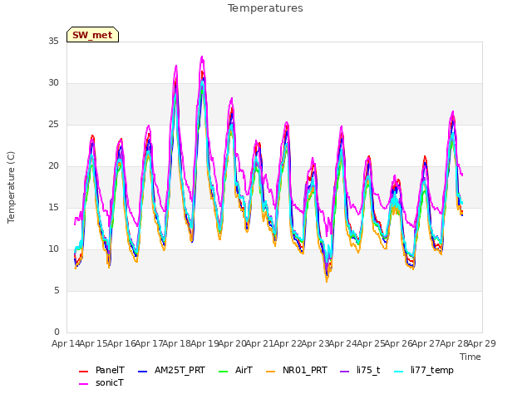
Task: Click the 35 y-axis tick label
Action: tap(53, 41)
